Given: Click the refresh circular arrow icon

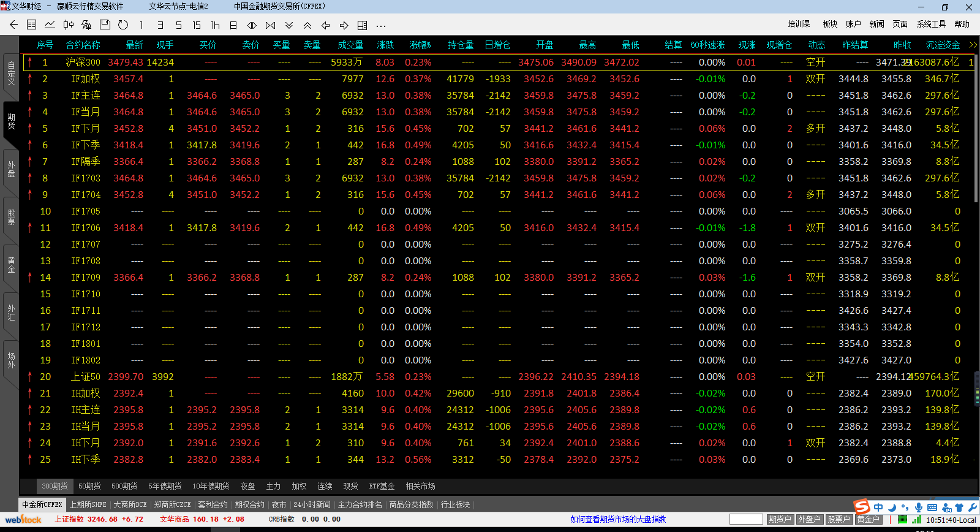Looking at the screenshot, I should (x=123, y=25).
